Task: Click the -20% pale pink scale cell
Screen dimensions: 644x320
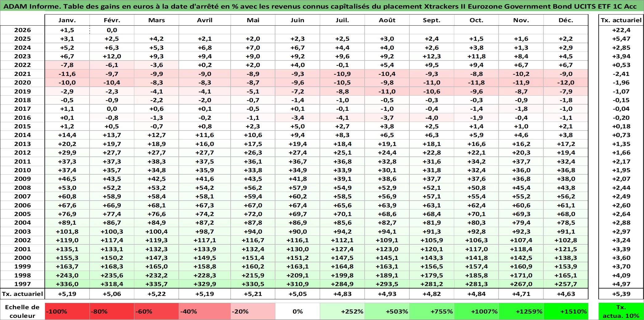Action: (253, 311)
